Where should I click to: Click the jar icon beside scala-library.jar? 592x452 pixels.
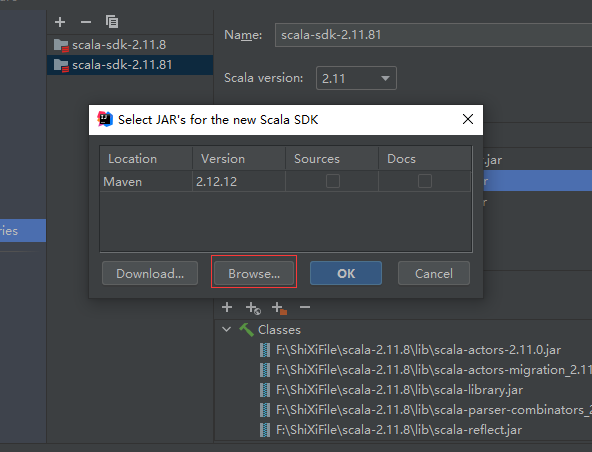[265, 390]
